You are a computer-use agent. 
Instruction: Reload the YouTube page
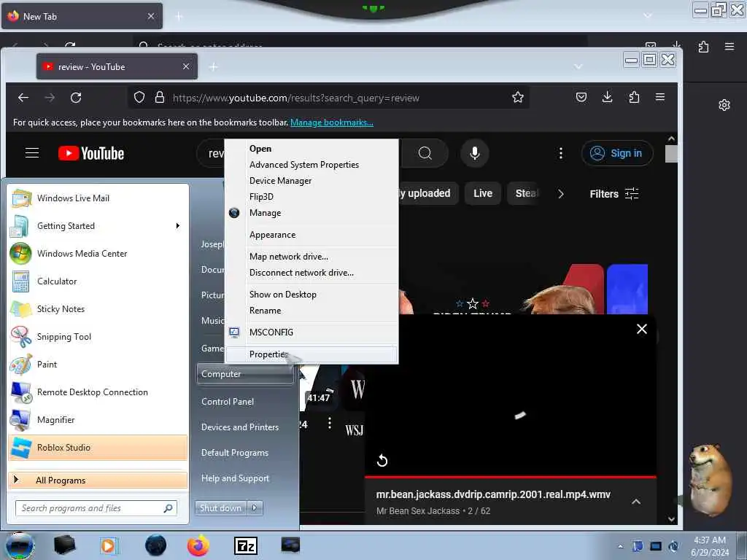coord(76,98)
